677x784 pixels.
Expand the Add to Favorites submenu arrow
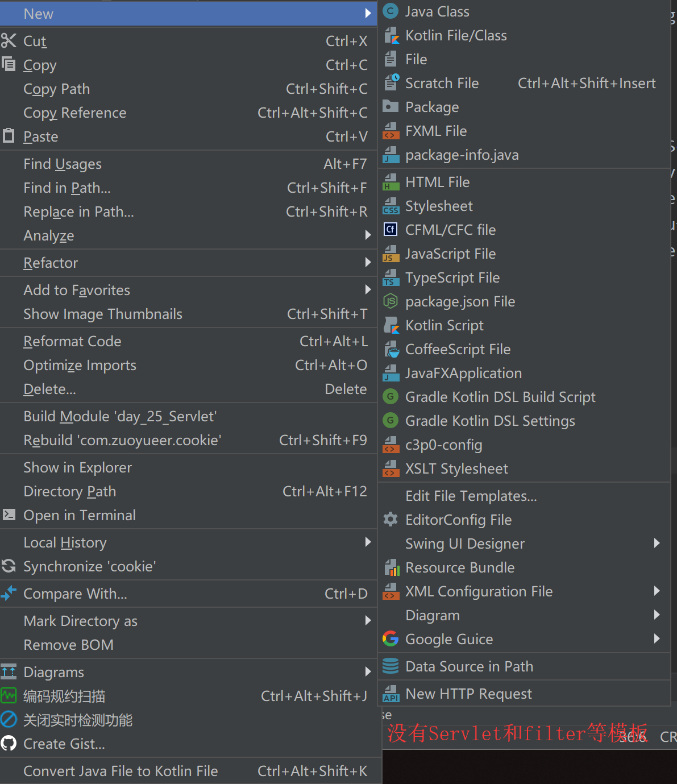click(x=368, y=289)
